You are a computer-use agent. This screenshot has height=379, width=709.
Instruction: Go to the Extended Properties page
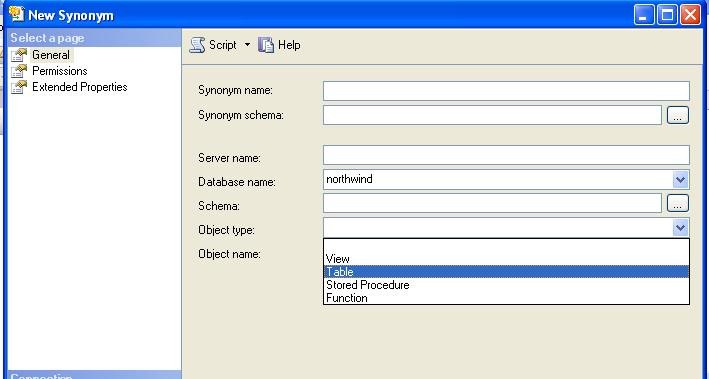pos(80,87)
